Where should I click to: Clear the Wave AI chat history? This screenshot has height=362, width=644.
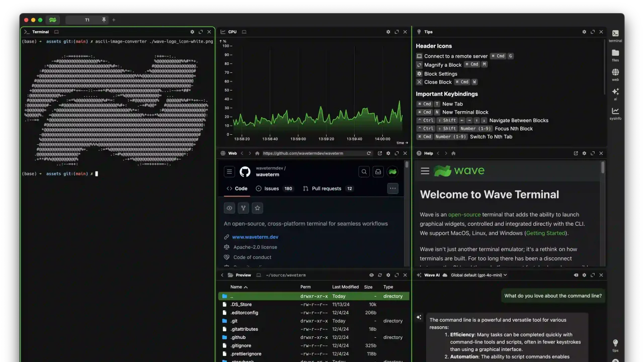pos(576,275)
